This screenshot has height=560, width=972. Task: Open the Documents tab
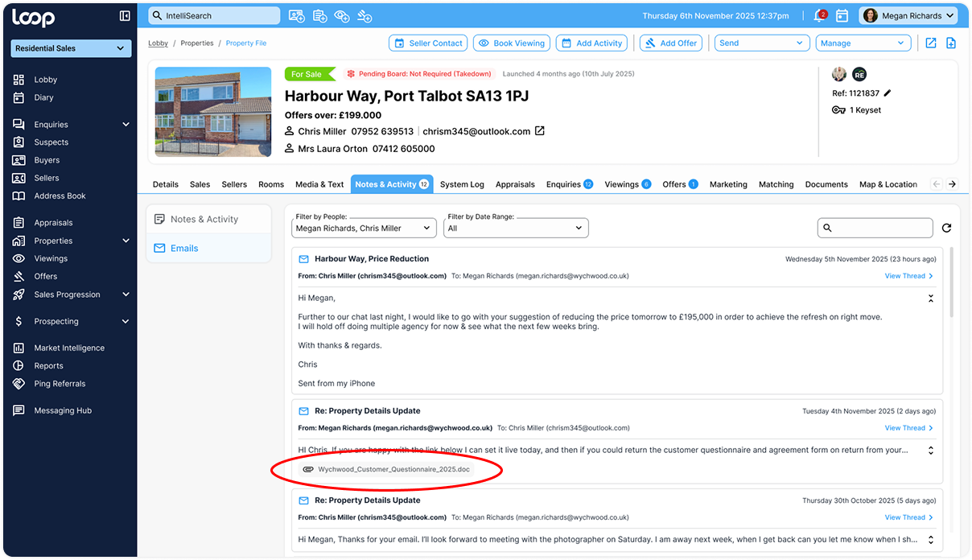coord(826,184)
